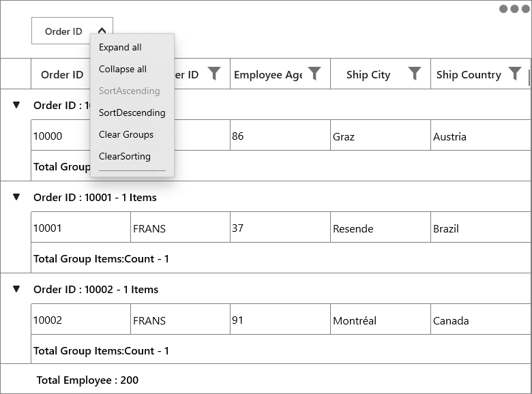Choose Collapse all from the menu

(x=123, y=69)
